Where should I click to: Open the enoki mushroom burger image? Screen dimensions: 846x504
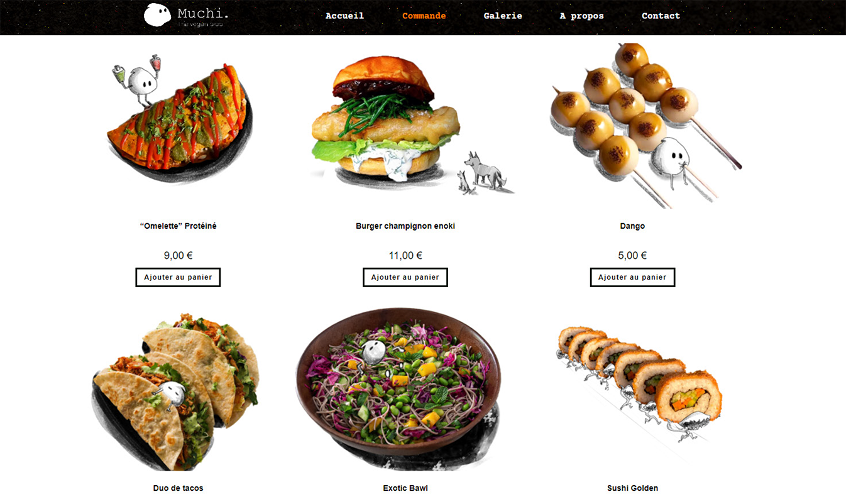tap(405, 123)
